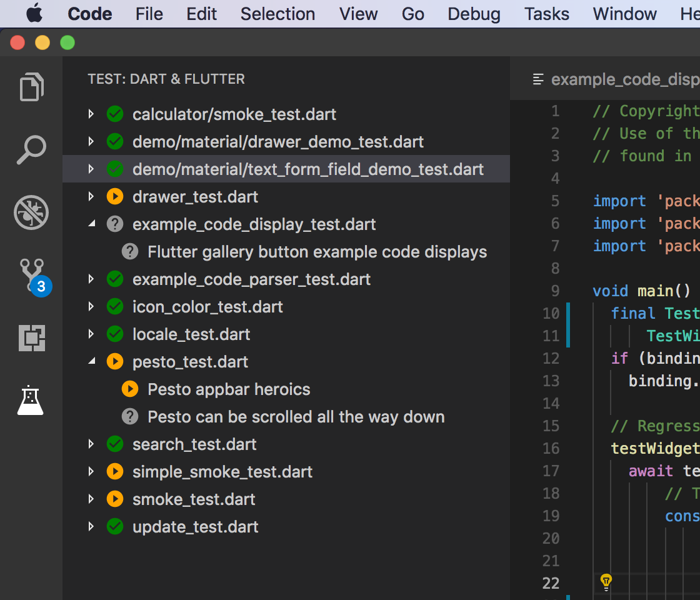This screenshot has width=700, height=600.
Task: Select the 'Pesto appbar heroics' test
Action: tap(229, 389)
